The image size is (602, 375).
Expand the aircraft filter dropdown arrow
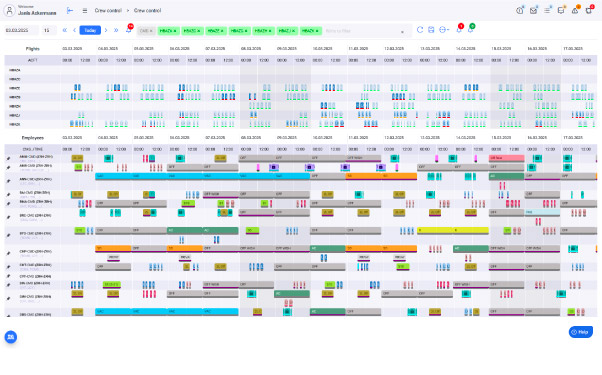(402, 32)
